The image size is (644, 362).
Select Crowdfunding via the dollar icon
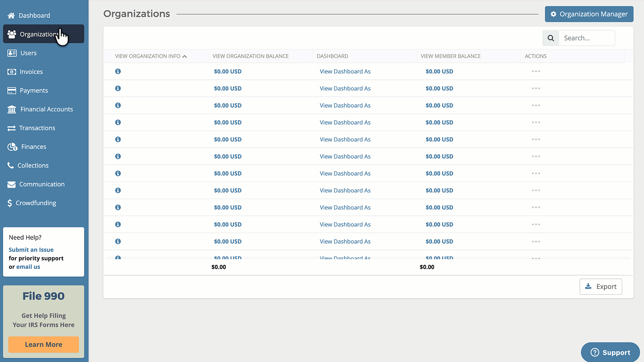click(10, 203)
